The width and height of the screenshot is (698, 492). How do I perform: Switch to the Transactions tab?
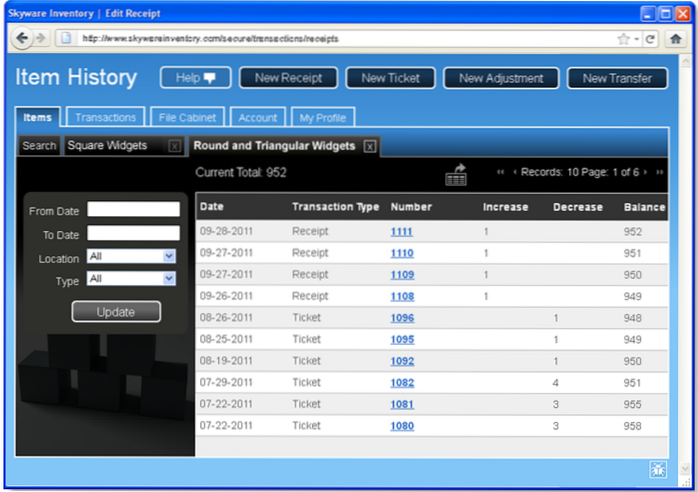tap(106, 118)
